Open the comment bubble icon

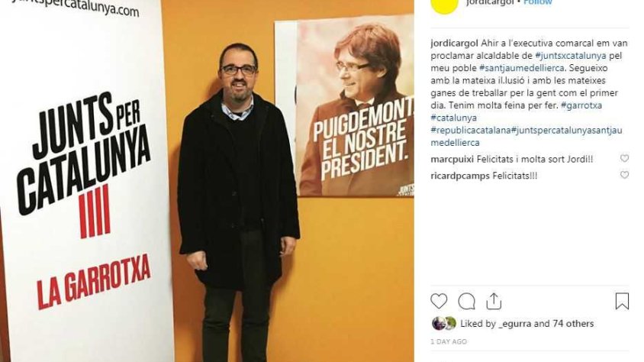pyautogui.click(x=466, y=302)
